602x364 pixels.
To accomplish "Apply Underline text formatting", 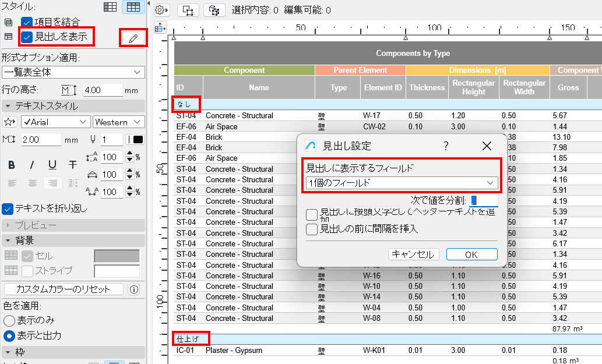I will [52, 165].
